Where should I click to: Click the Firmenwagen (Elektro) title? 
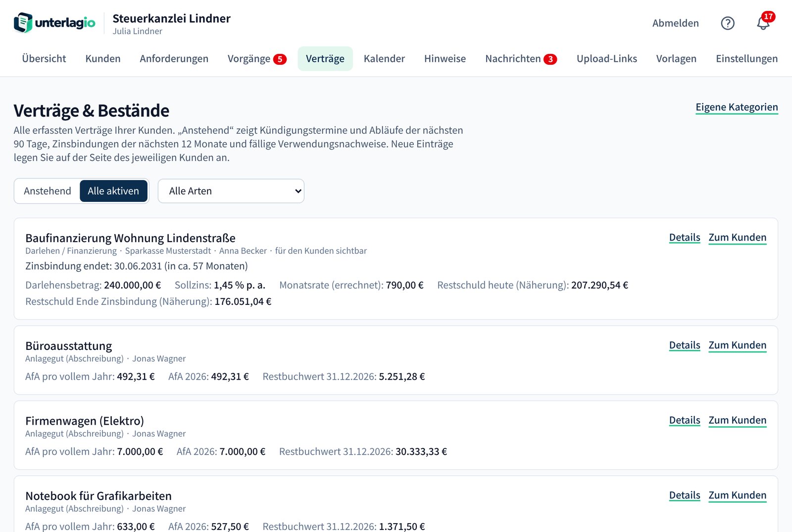click(x=85, y=421)
